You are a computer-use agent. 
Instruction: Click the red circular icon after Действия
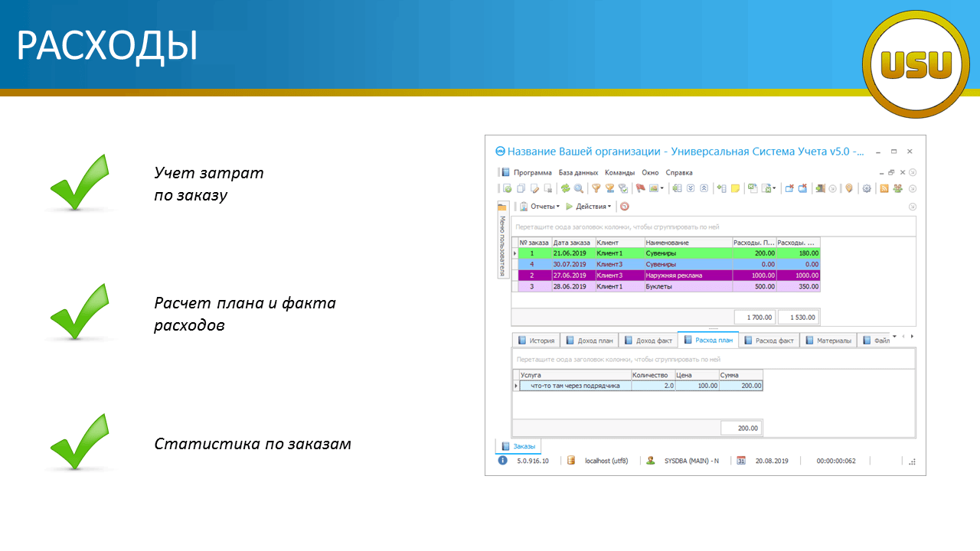[625, 207]
